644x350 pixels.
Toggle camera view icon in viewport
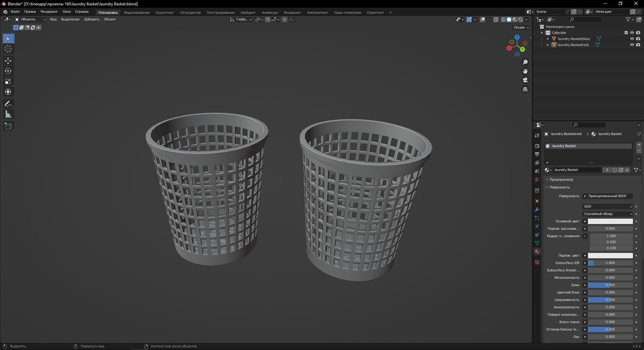[x=525, y=80]
